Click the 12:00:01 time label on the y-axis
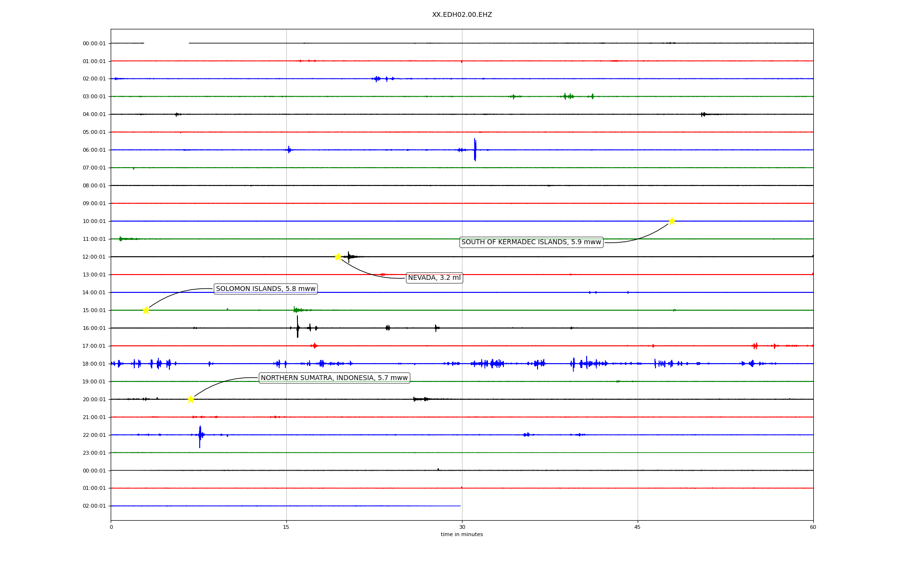 (94, 257)
